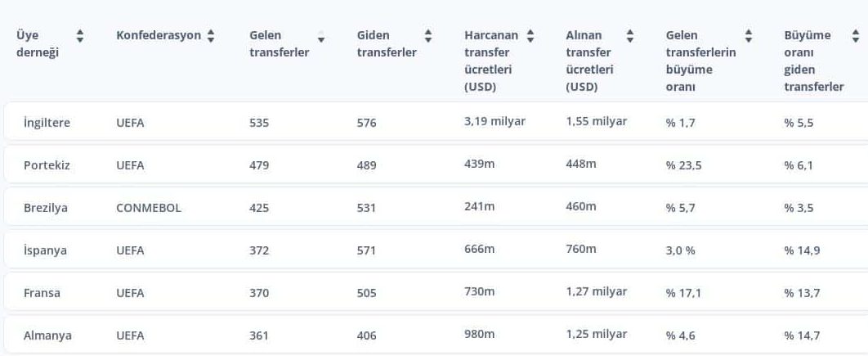Select the İspanya row
868x356 pixels.
pyautogui.click(x=436, y=250)
